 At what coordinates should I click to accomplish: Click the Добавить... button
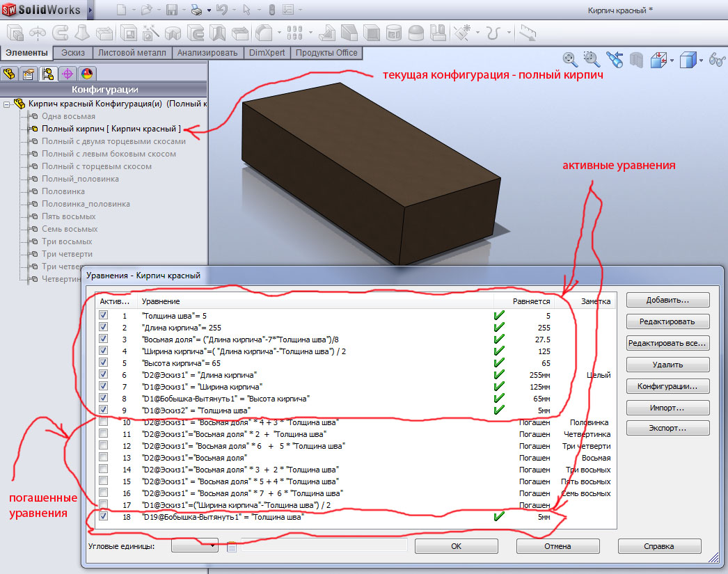[667, 300]
